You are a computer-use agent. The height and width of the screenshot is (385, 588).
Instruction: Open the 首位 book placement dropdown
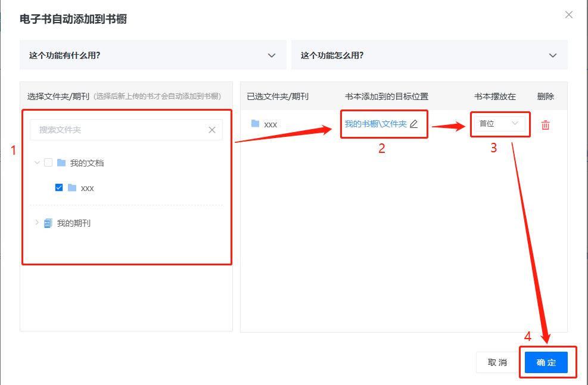(499, 124)
